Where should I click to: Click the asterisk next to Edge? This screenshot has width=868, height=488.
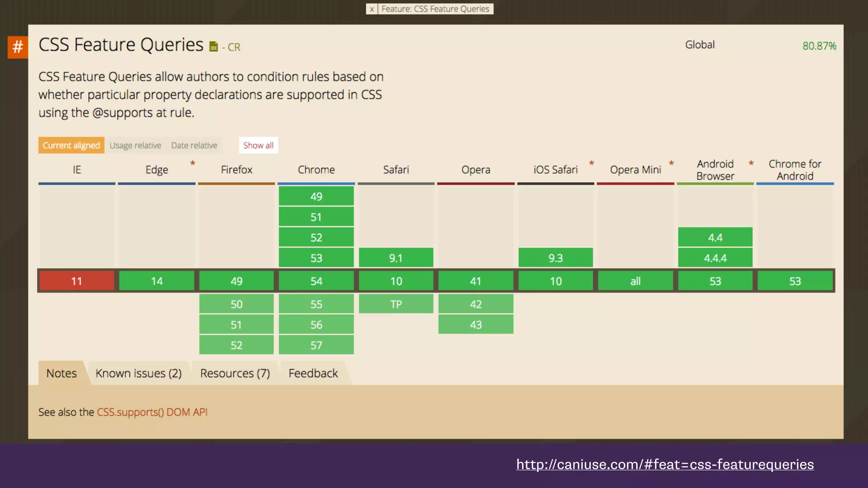click(192, 164)
